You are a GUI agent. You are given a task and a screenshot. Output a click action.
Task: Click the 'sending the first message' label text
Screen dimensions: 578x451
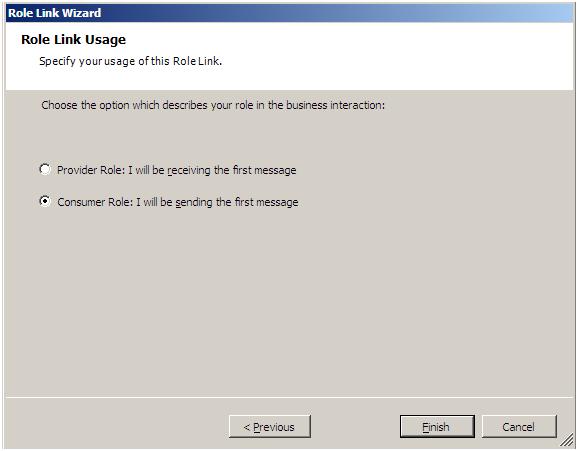237,202
